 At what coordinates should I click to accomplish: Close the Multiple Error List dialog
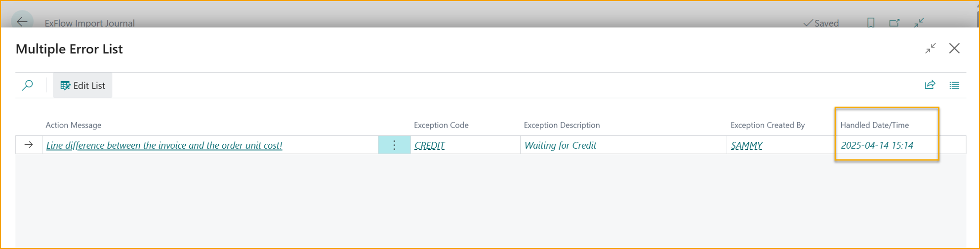(x=954, y=48)
